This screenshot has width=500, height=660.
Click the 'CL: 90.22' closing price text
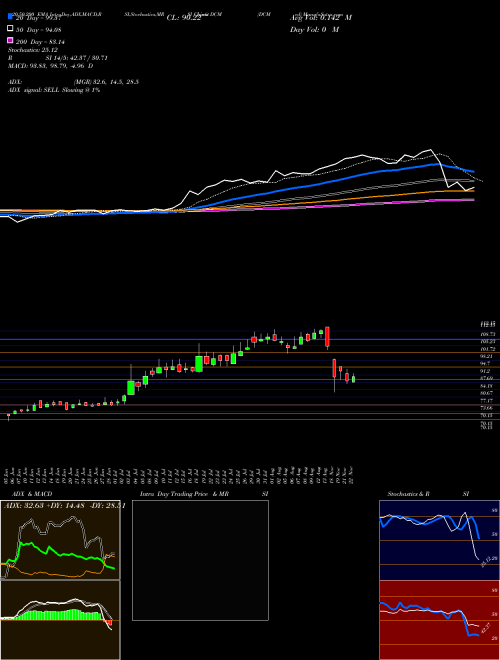tap(184, 18)
